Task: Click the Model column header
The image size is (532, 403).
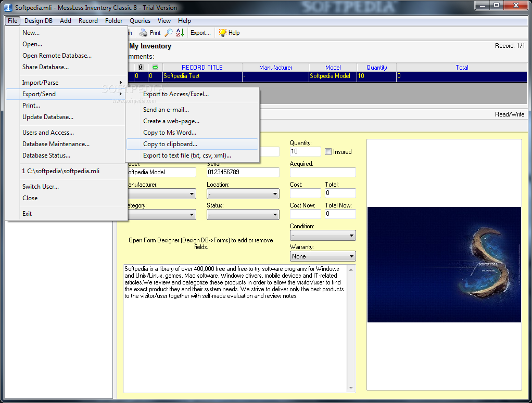Action: point(333,68)
